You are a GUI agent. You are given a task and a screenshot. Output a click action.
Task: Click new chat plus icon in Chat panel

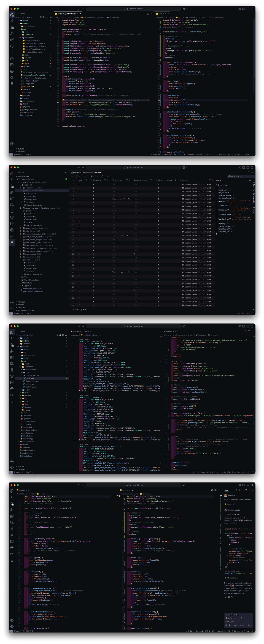[242, 490]
